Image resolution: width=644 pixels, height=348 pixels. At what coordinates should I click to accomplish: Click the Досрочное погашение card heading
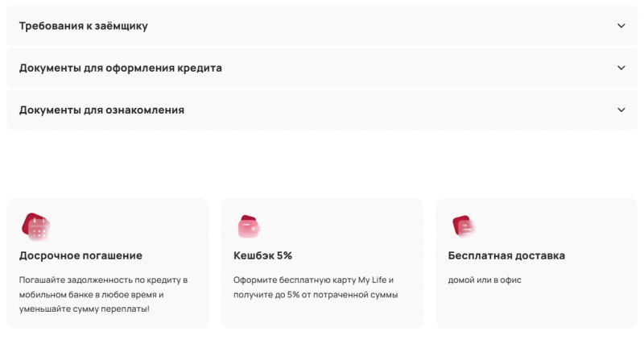coord(80,255)
